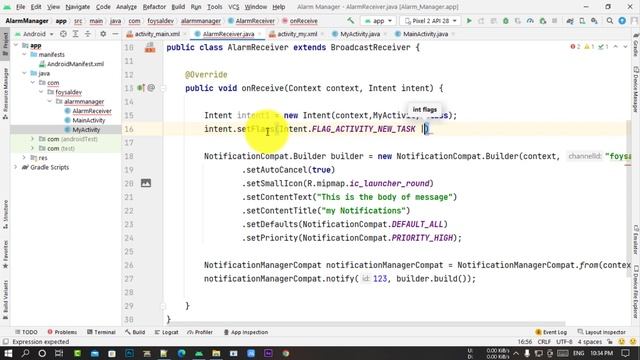
Task: Click the override gutter icon at line 13
Action: pyautogui.click(x=141, y=88)
